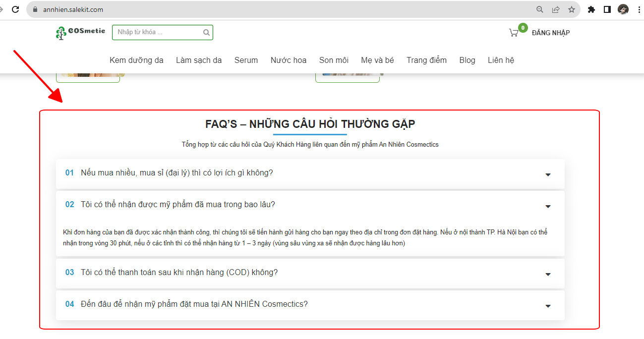Click the padlock site info icon
The height and width of the screenshot is (339, 644).
click(x=35, y=9)
